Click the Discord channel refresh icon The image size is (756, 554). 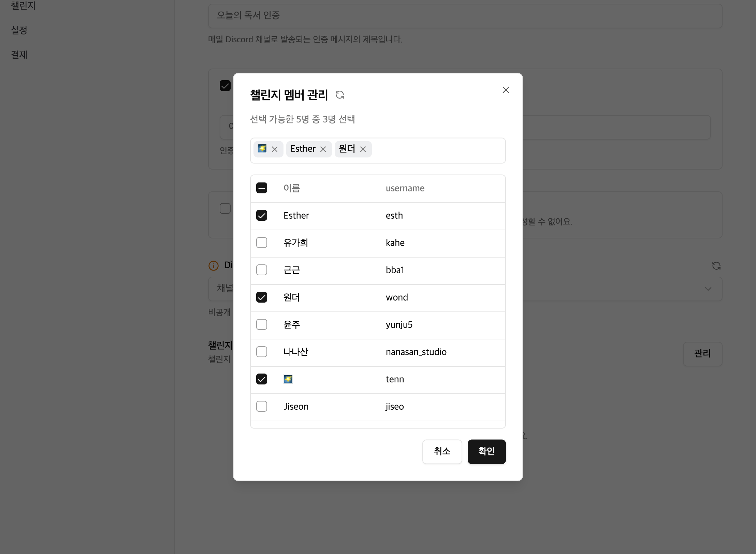coord(716,266)
